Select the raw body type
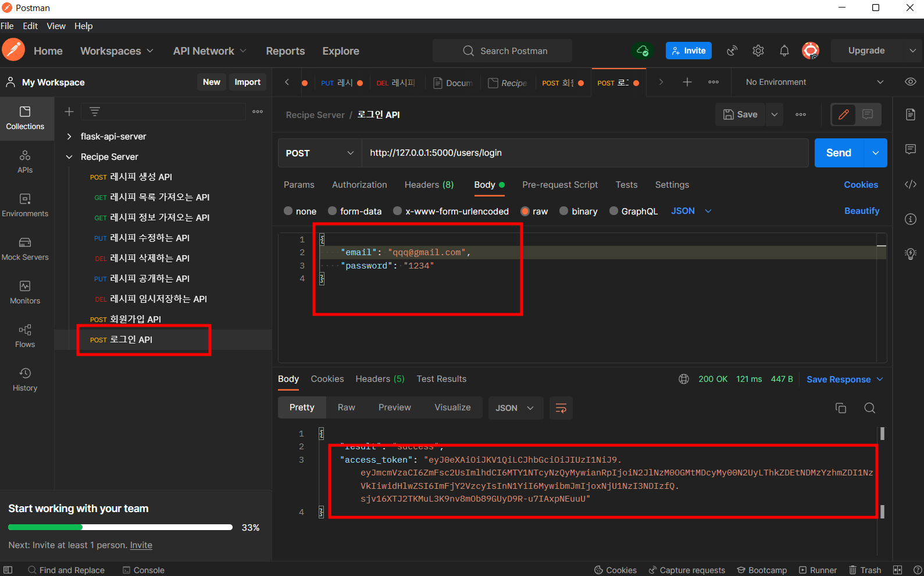924x576 pixels. (534, 211)
